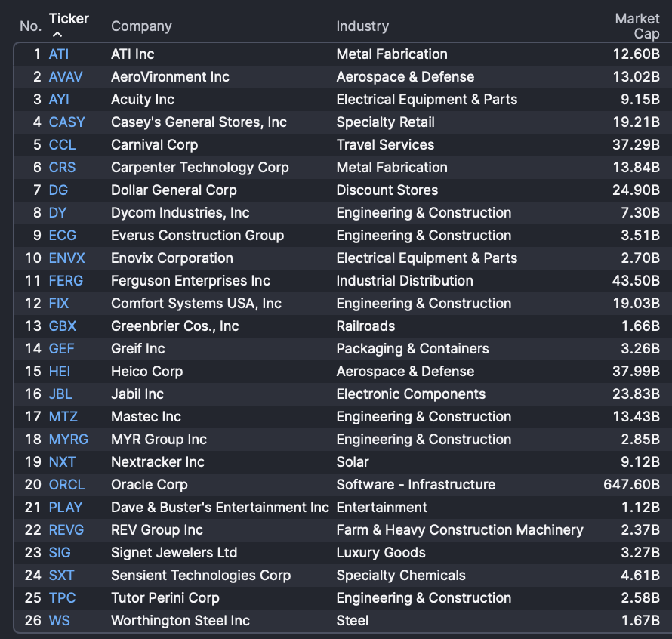The width and height of the screenshot is (672, 639).
Task: Open the NXT ticker link
Action: [x=62, y=462]
